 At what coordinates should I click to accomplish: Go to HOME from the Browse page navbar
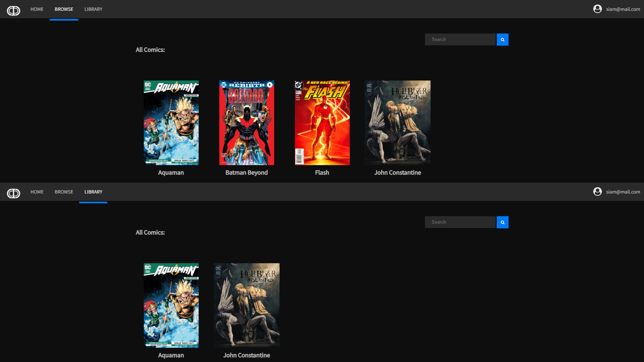click(x=37, y=9)
